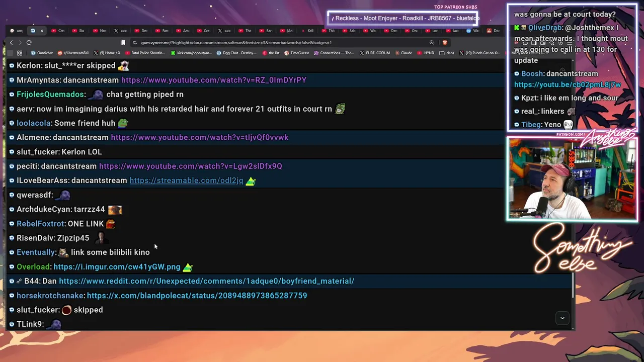Open Claude bookmark
This screenshot has width=644, height=362.
pyautogui.click(x=404, y=53)
